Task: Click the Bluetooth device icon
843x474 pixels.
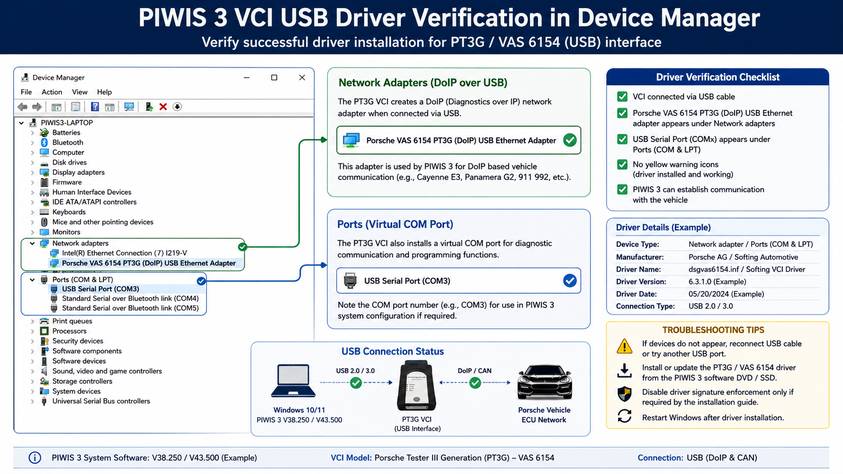Action: (44, 142)
